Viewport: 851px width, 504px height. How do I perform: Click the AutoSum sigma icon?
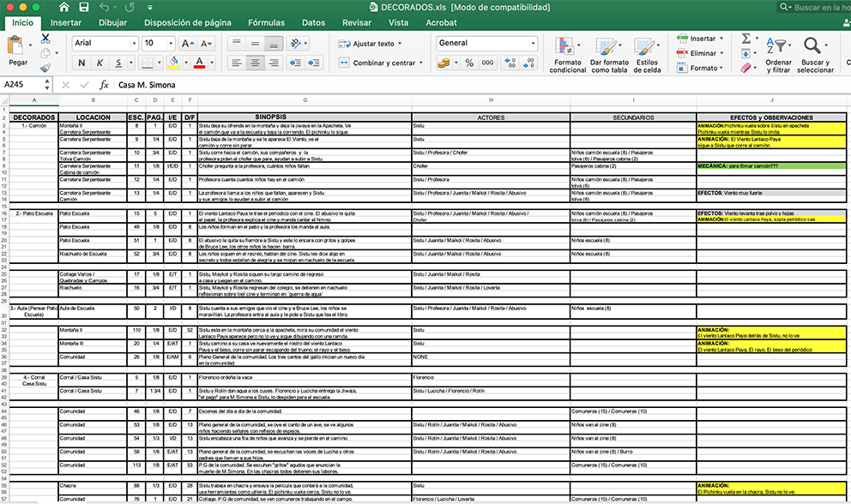(746, 39)
